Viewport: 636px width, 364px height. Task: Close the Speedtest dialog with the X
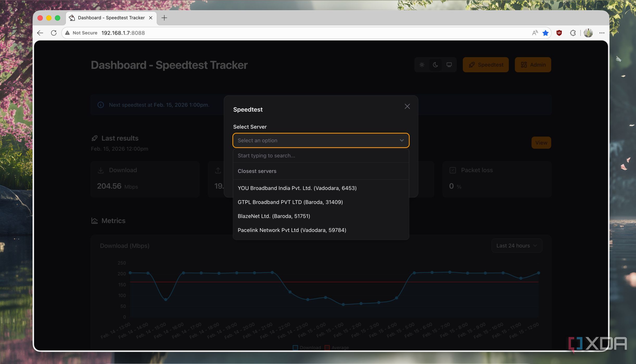tap(407, 106)
